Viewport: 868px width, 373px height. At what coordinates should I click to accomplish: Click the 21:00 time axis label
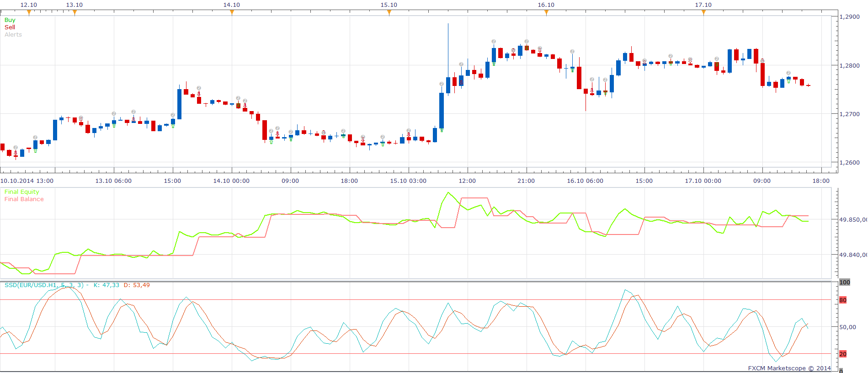[x=526, y=181]
